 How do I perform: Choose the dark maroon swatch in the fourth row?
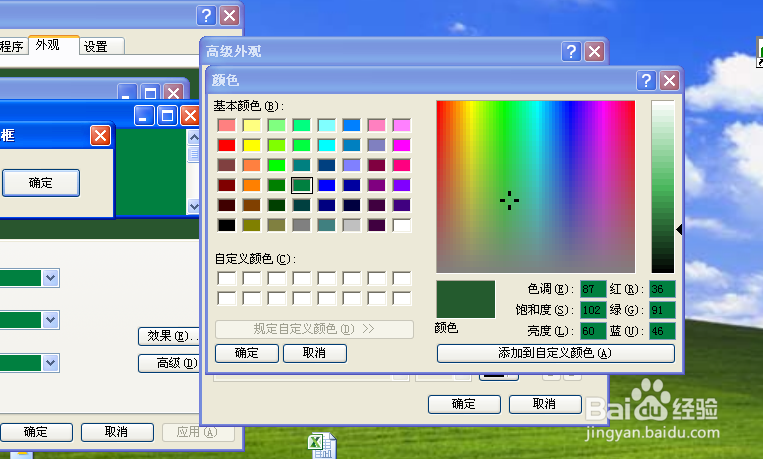(227, 185)
